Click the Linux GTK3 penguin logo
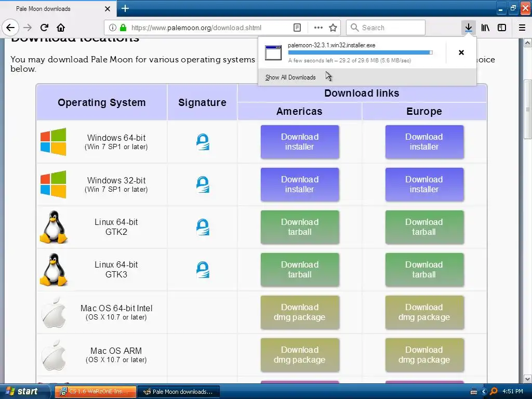 [x=54, y=270]
